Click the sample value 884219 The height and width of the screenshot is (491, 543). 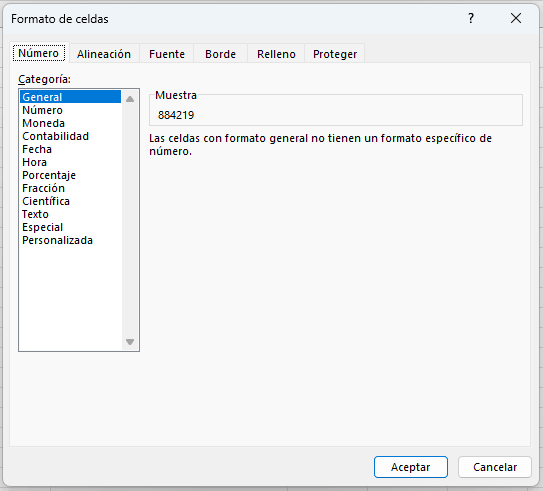click(176, 115)
